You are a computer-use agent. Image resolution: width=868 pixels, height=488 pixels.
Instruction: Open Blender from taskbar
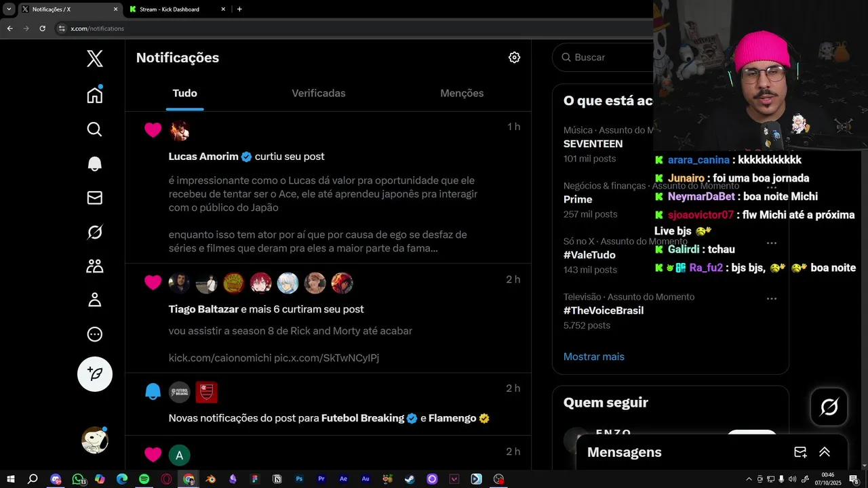tap(211, 479)
